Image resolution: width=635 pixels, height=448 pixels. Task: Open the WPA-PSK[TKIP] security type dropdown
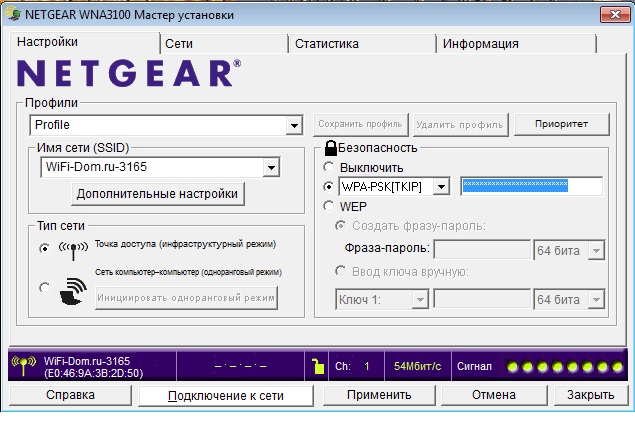tap(443, 187)
